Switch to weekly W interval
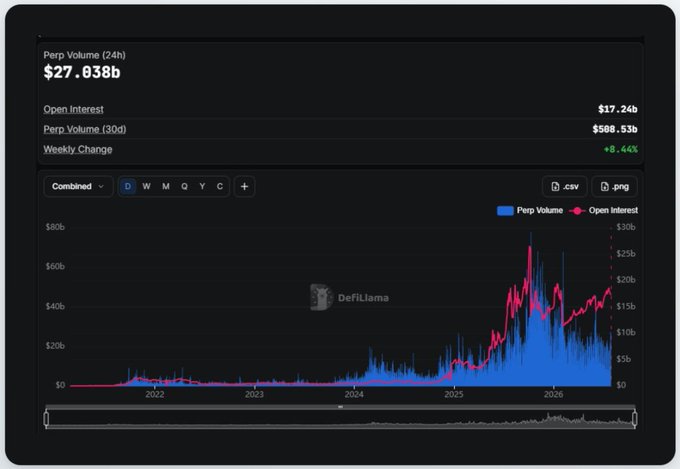Image resolution: width=680 pixels, height=469 pixels. tap(147, 187)
